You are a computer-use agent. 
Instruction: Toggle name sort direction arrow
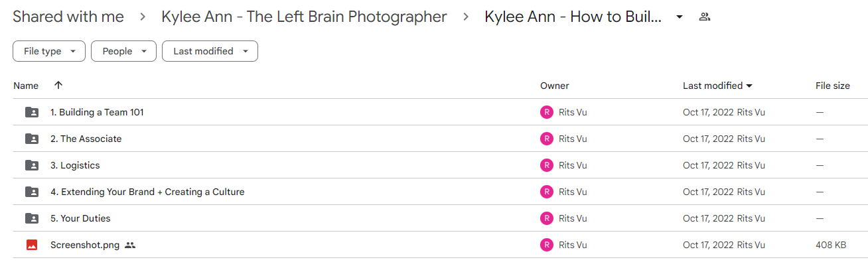pyautogui.click(x=58, y=86)
